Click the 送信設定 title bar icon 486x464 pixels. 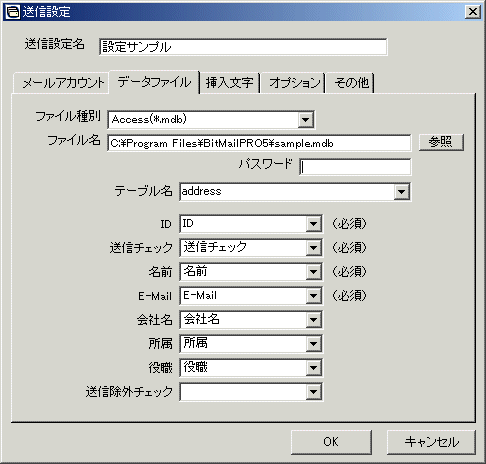(x=13, y=12)
